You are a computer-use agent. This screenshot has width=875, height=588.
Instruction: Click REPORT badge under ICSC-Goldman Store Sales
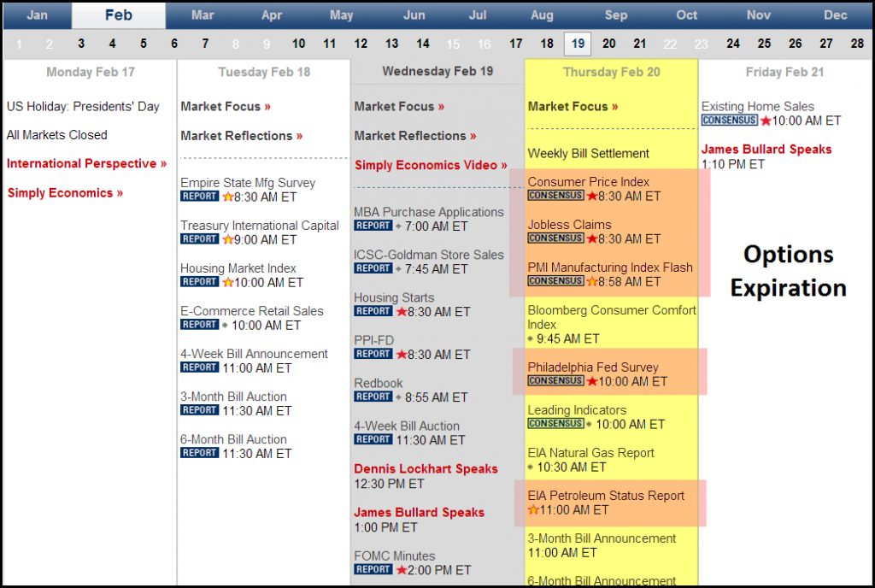pos(373,268)
